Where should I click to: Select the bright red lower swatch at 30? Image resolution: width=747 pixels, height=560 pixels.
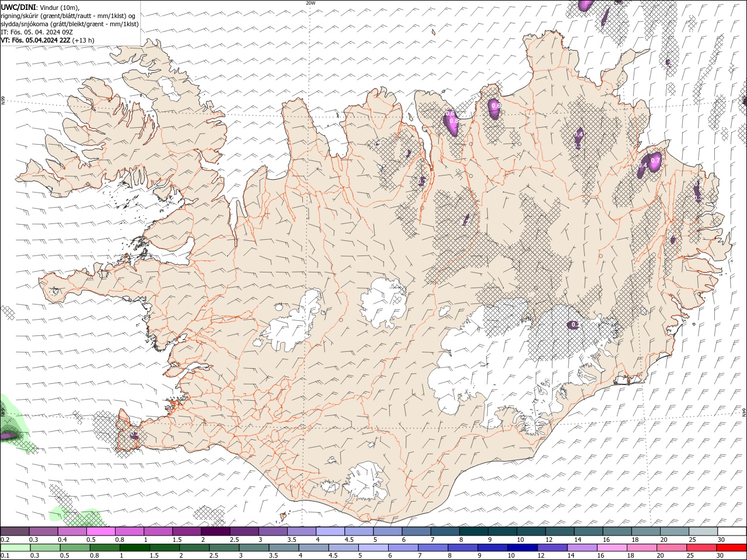pos(731,548)
